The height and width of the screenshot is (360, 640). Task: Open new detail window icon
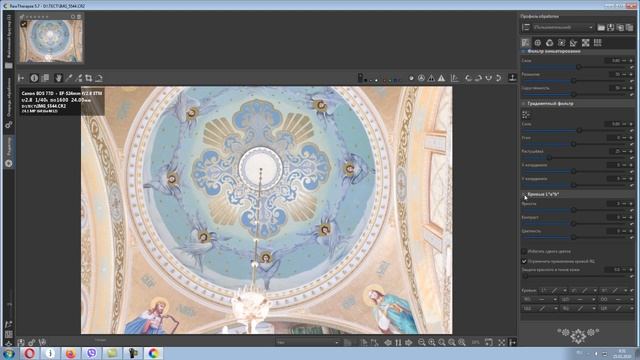point(489,342)
